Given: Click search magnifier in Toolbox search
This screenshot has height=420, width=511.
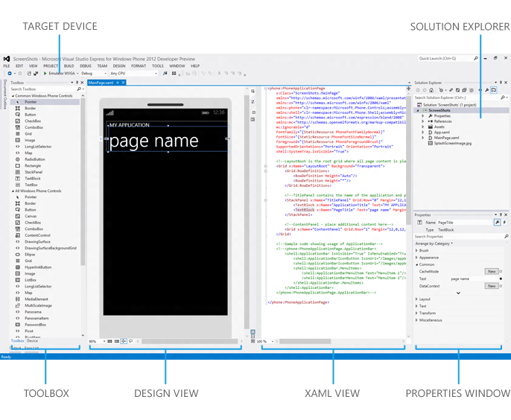Looking at the screenshot, I should coord(79,89).
